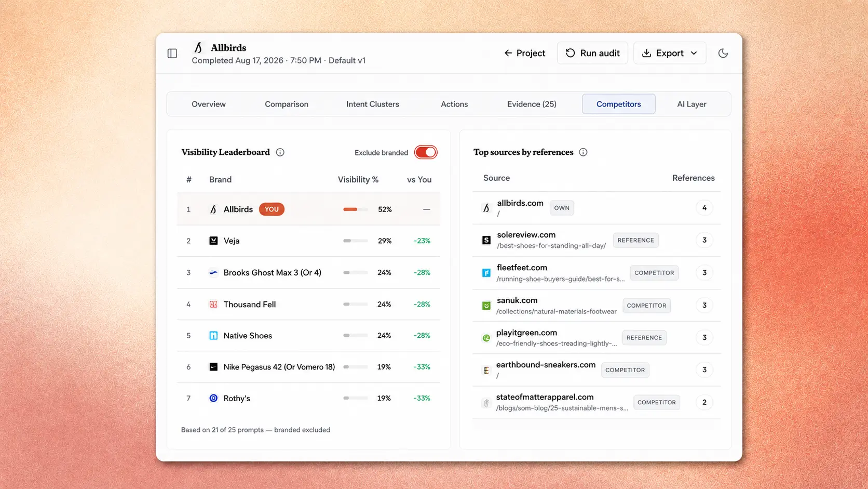Click reference count 4 for allbirds.com
Image resolution: width=868 pixels, height=489 pixels.
(x=704, y=208)
